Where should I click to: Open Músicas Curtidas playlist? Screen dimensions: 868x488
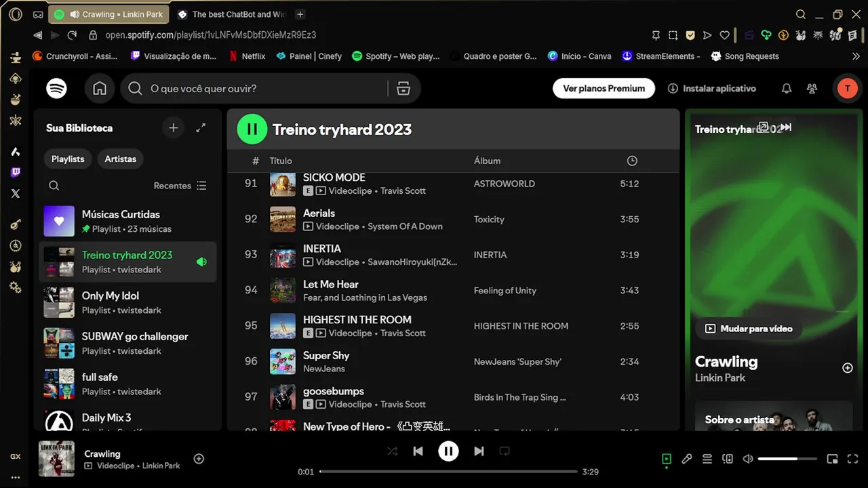[x=127, y=221]
